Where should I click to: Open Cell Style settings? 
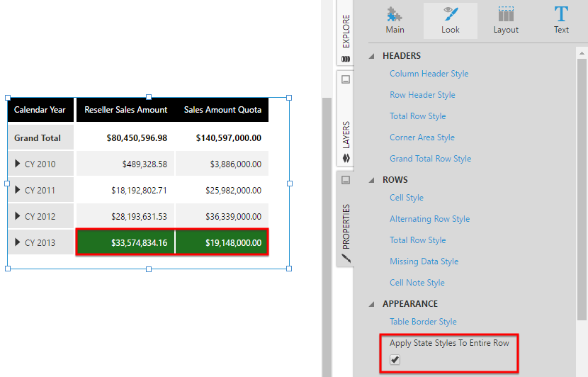point(407,198)
